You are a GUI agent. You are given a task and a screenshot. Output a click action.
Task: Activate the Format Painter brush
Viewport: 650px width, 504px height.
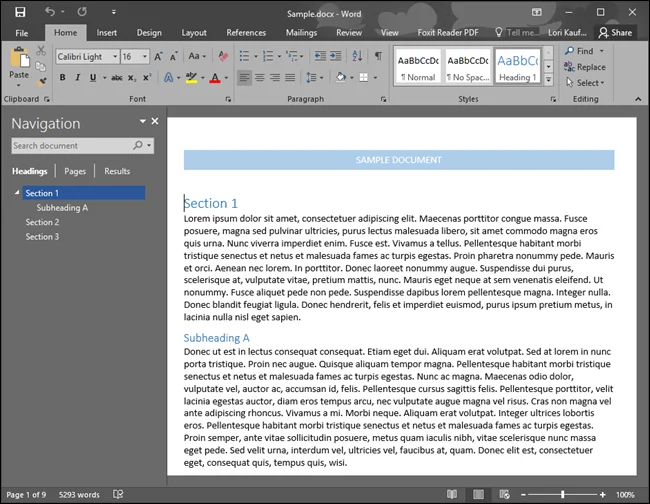(x=41, y=82)
